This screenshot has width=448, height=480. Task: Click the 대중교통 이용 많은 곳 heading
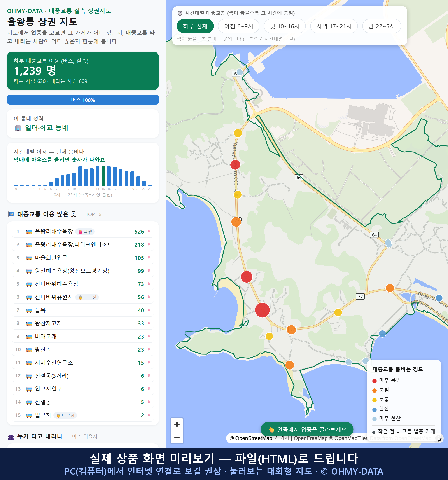[47, 214]
